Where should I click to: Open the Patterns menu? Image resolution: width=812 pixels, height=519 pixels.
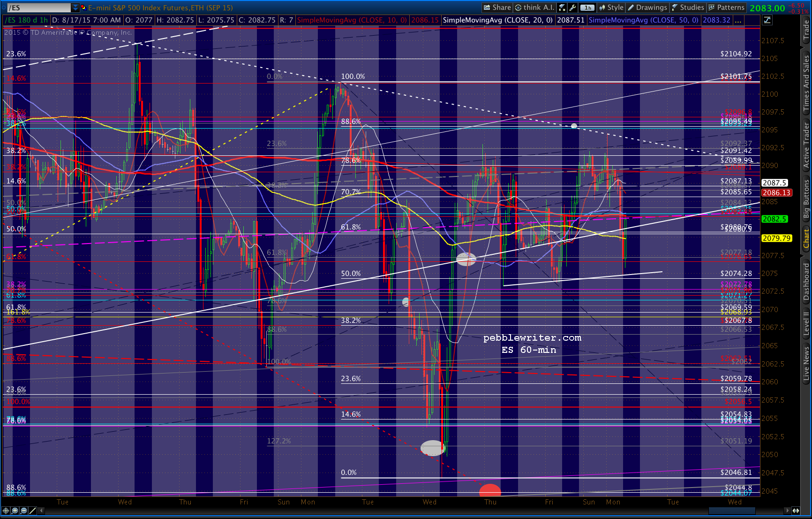coord(726,8)
